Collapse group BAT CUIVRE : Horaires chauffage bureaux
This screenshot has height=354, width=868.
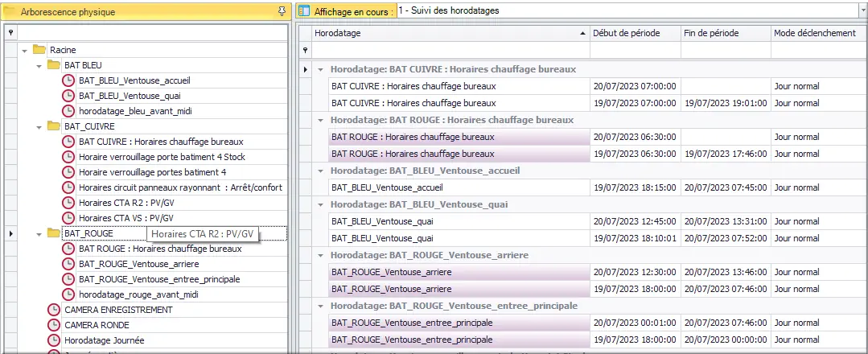[320, 70]
